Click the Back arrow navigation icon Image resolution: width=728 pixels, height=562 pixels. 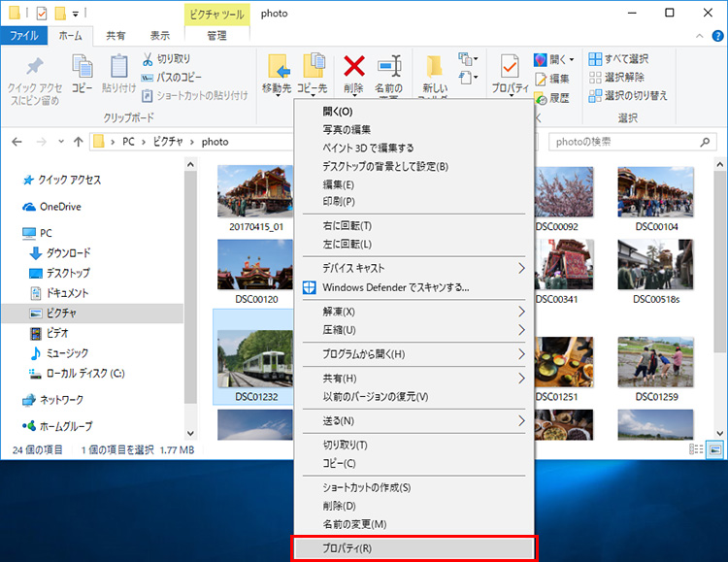point(17,142)
